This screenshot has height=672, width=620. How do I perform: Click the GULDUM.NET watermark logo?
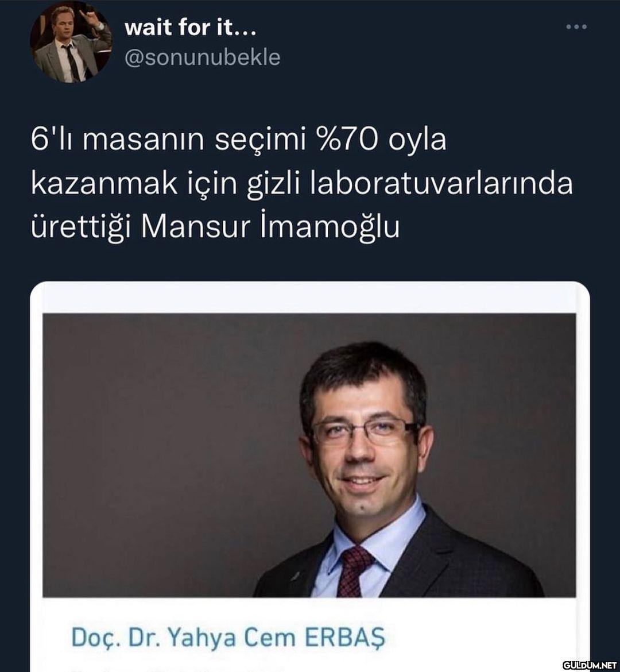click(590, 665)
